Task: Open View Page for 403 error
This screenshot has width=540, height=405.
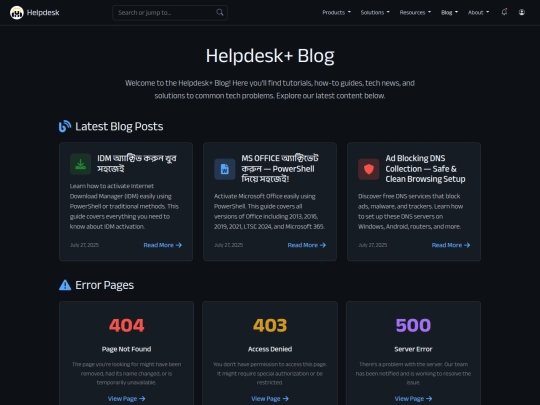Action: click(x=270, y=398)
